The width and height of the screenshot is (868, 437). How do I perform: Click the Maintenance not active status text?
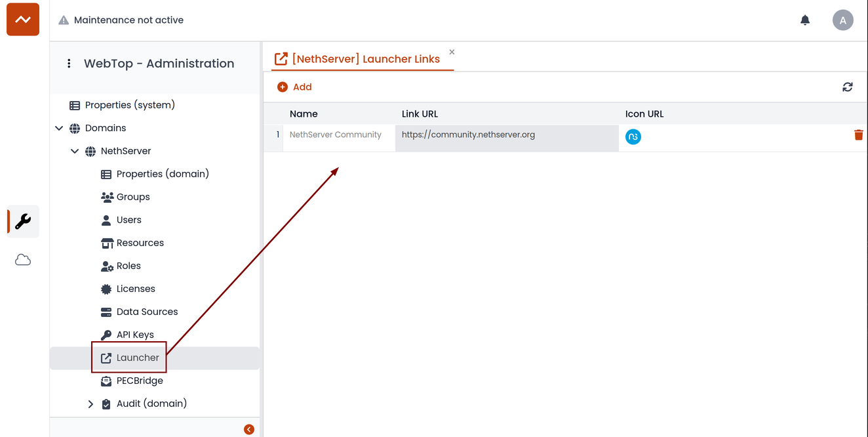(x=128, y=20)
